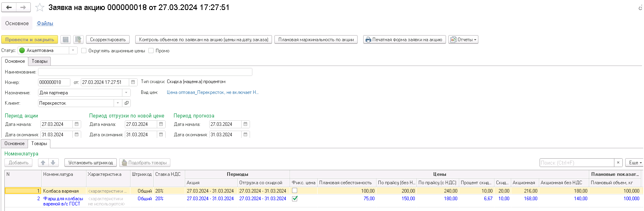644x211 pixels.
Task: Click the save (floppy disk) icon
Action: click(x=66, y=40)
